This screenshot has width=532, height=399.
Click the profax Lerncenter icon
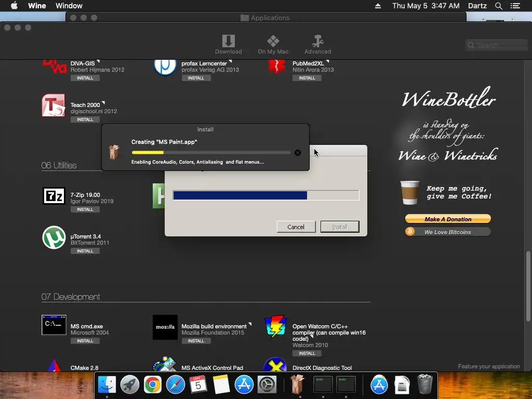click(165, 67)
